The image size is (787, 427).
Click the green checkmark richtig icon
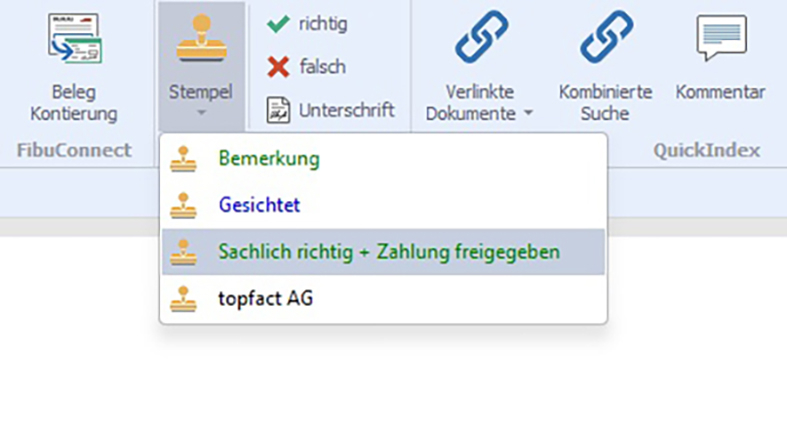point(278,24)
